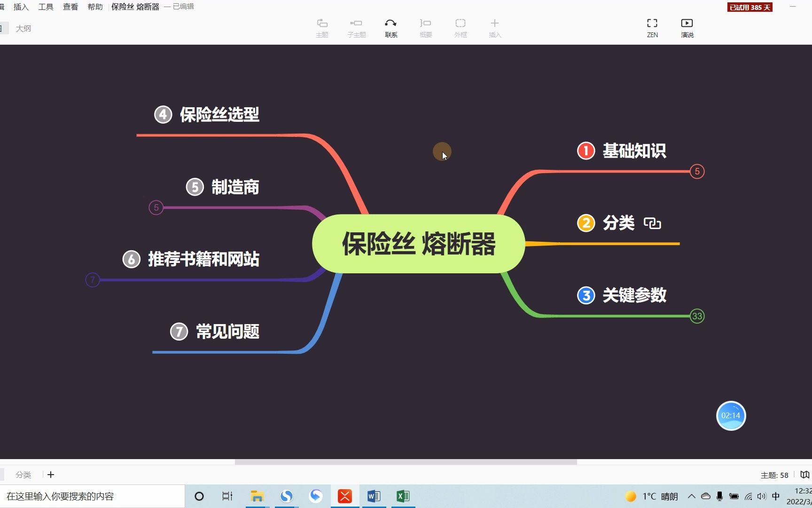Click the orange number 2 marker icon

pyautogui.click(x=586, y=222)
